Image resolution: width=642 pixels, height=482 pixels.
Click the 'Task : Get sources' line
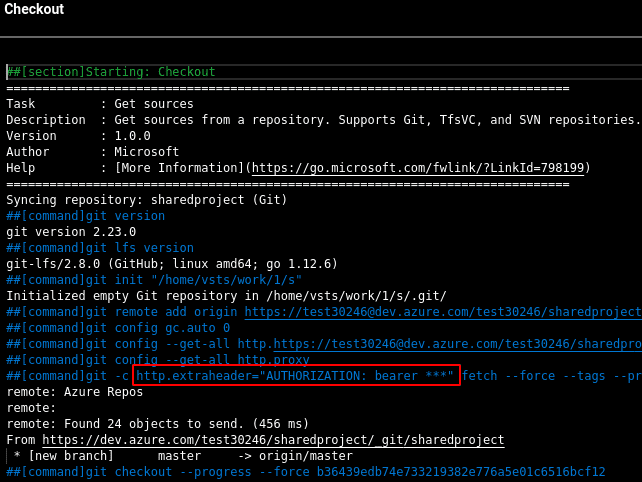[x=100, y=104]
